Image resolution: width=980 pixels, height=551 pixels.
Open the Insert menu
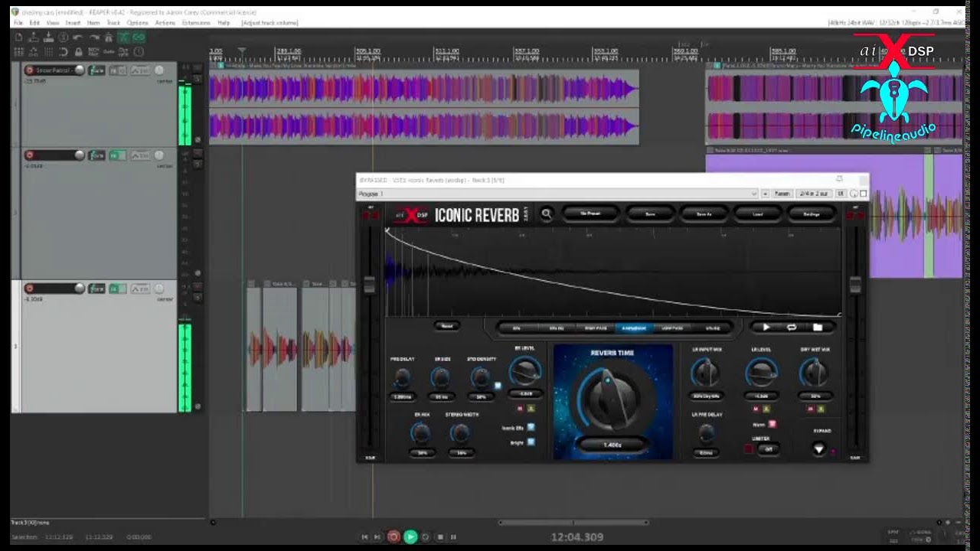click(73, 23)
